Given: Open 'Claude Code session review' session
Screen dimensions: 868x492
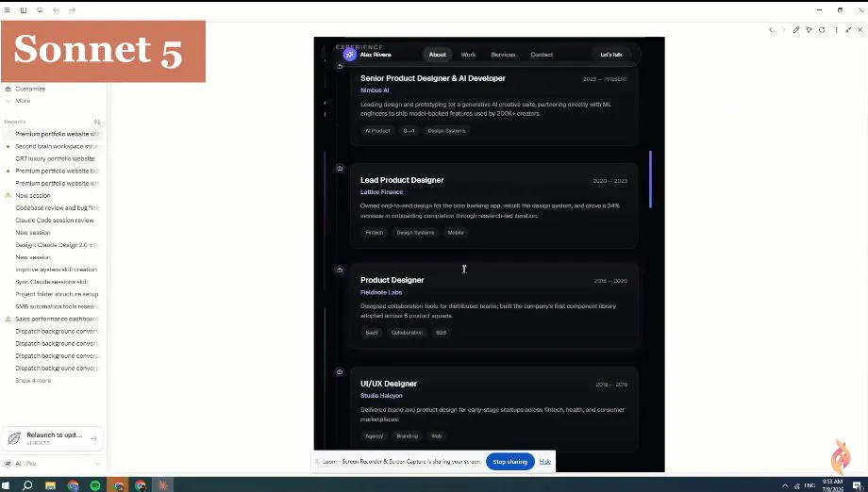Looking at the screenshot, I should [53, 220].
